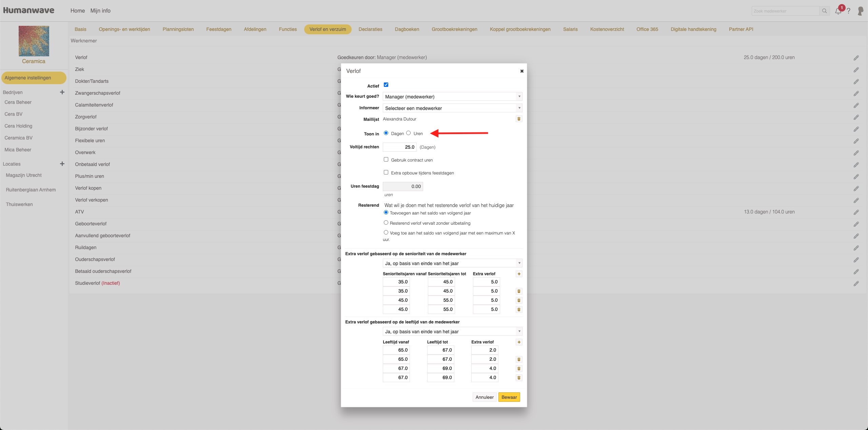The height and width of the screenshot is (430, 868).
Task: Expand the age-based extra leave dropdown
Action: pyautogui.click(x=452, y=332)
